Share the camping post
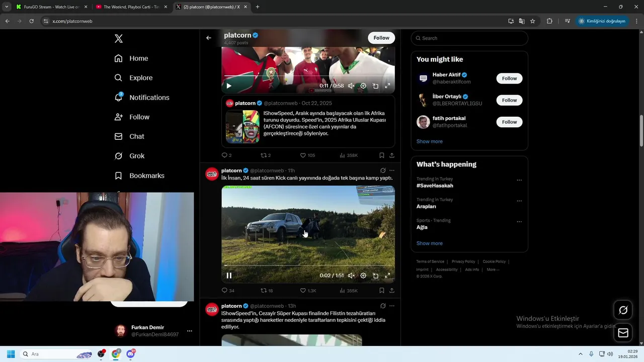 392,291
